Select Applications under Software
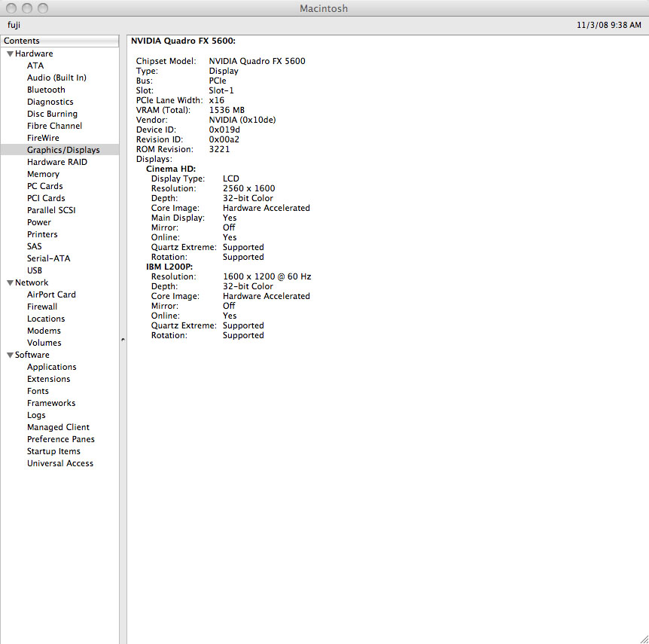 point(52,367)
